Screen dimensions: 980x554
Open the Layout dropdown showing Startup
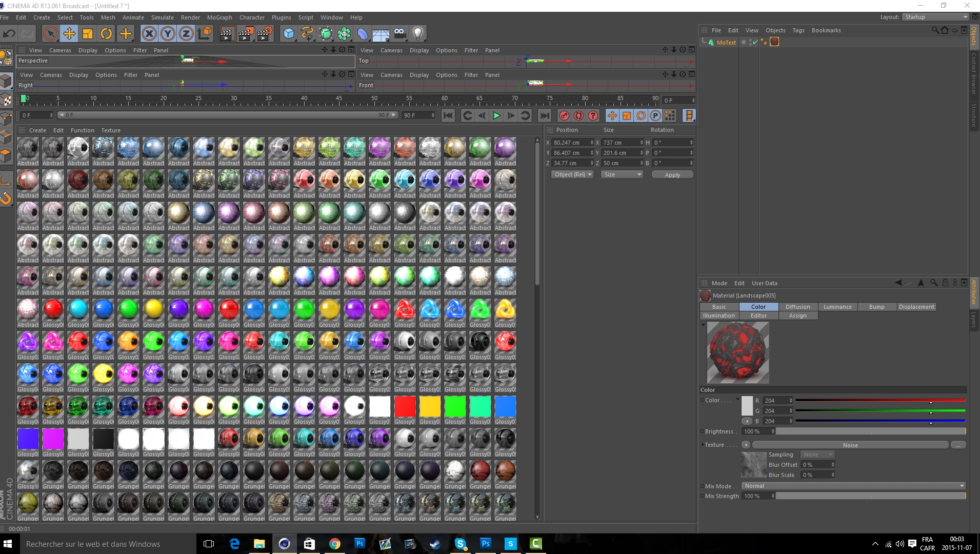point(935,17)
